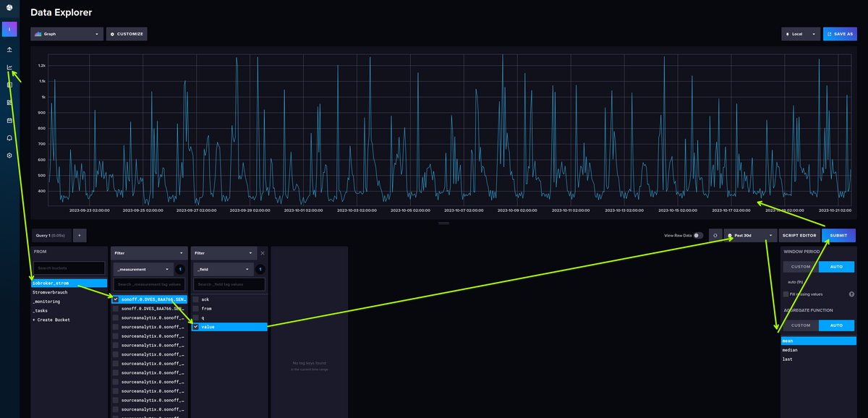Viewport: 868px width, 418px height.
Task: Click the auto (1h) window period field
Action: tap(817, 281)
